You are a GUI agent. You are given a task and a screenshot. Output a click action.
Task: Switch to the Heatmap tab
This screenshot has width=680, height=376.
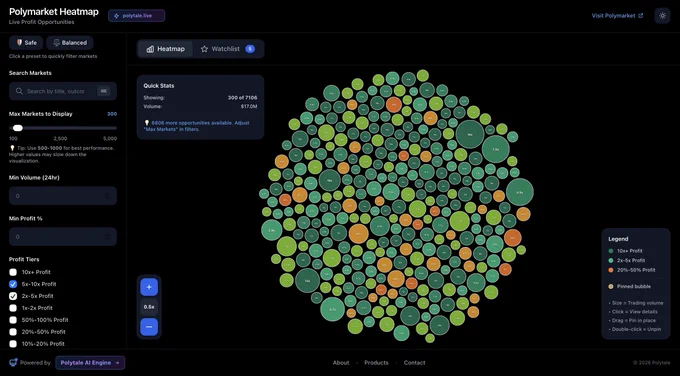(165, 49)
